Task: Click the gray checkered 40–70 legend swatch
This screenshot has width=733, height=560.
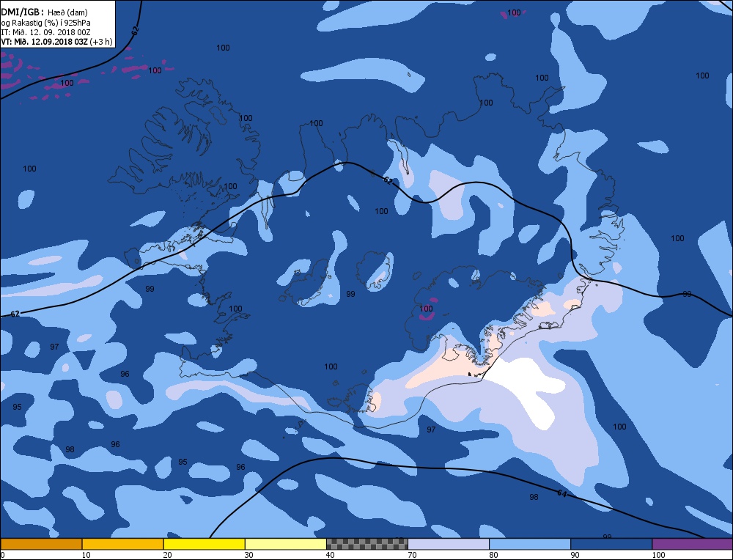Action: pos(366,544)
